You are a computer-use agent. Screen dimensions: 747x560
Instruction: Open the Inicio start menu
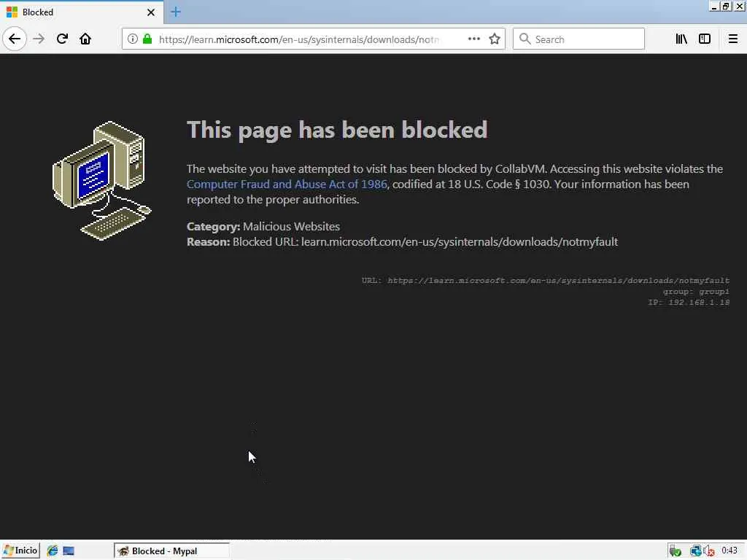click(20, 551)
